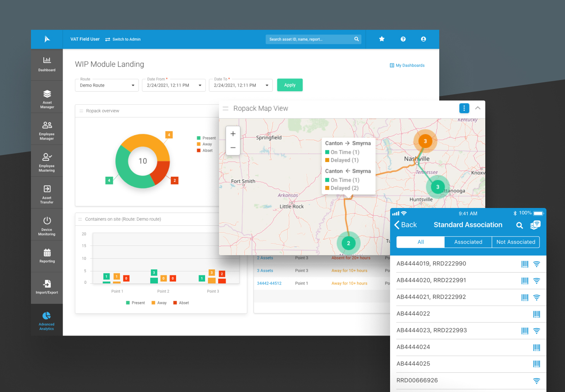Go to Device Monitoring page
The image size is (565, 392).
click(47, 226)
